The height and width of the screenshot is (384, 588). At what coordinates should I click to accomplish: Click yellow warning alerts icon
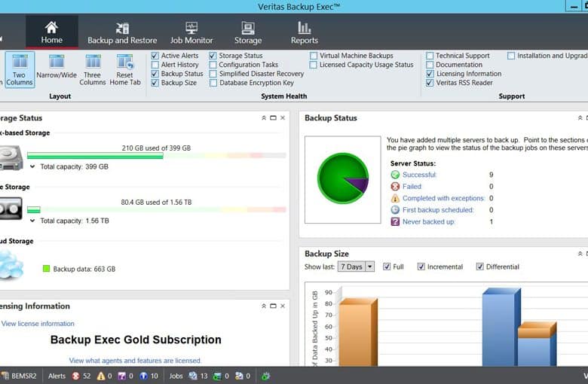coord(101,376)
